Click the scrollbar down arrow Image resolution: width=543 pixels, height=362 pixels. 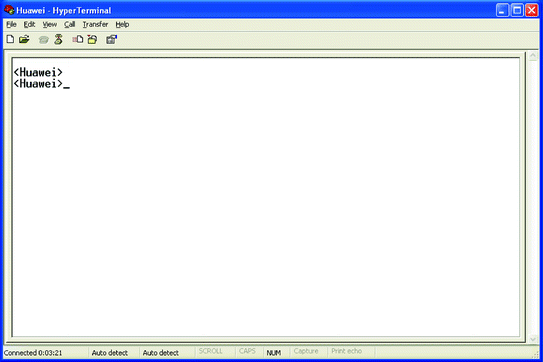[x=533, y=339]
